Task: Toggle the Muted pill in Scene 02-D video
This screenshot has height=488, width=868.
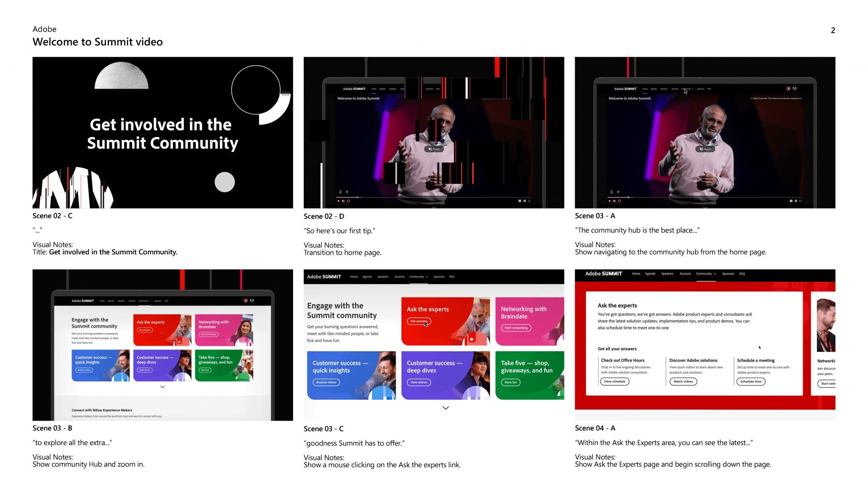Action: (434, 149)
